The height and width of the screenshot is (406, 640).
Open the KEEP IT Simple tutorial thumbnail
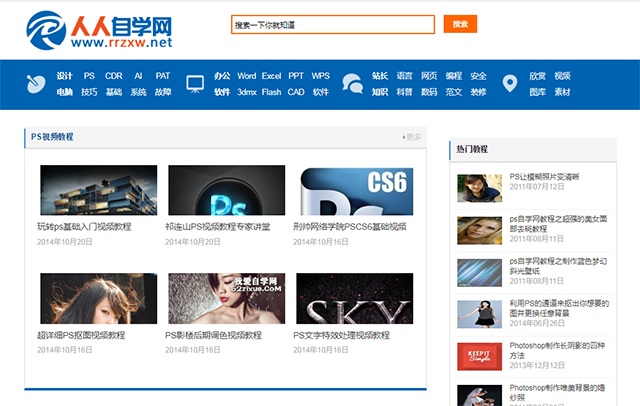pyautogui.click(x=479, y=355)
